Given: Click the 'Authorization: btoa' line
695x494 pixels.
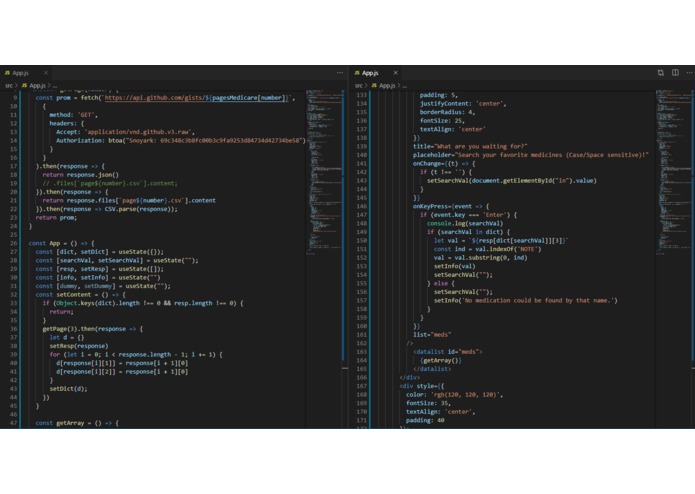Looking at the screenshot, I should (x=181, y=140).
